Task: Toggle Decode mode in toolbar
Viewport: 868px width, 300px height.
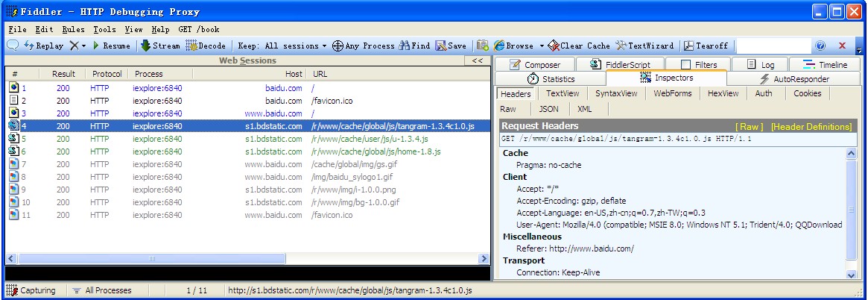Action: tap(206, 46)
